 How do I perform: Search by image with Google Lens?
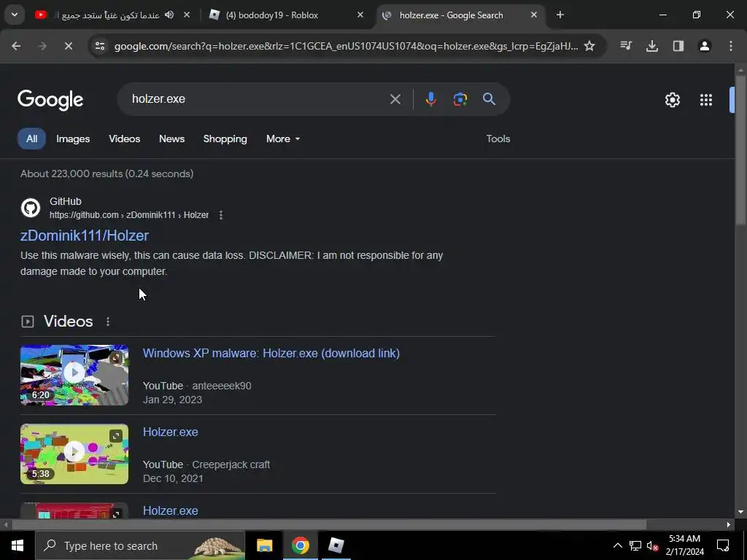460,99
